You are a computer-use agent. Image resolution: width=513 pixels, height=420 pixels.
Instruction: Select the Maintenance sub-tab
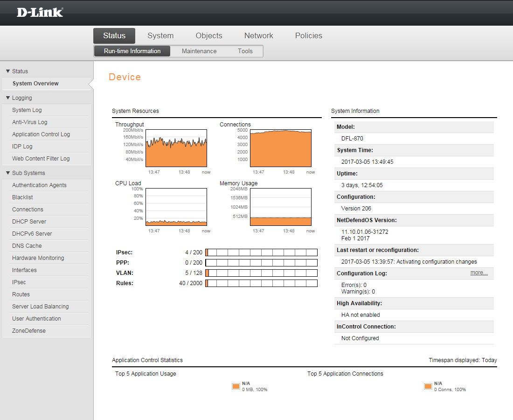(x=199, y=51)
